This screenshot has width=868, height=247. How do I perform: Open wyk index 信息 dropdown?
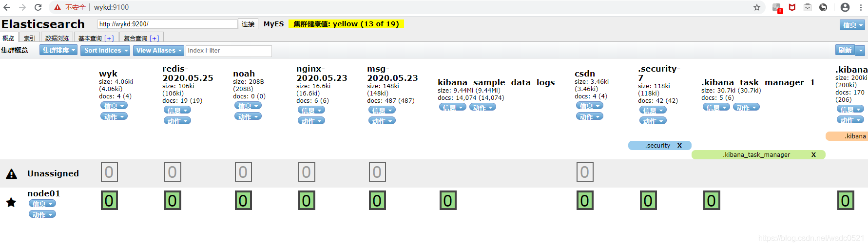click(114, 106)
